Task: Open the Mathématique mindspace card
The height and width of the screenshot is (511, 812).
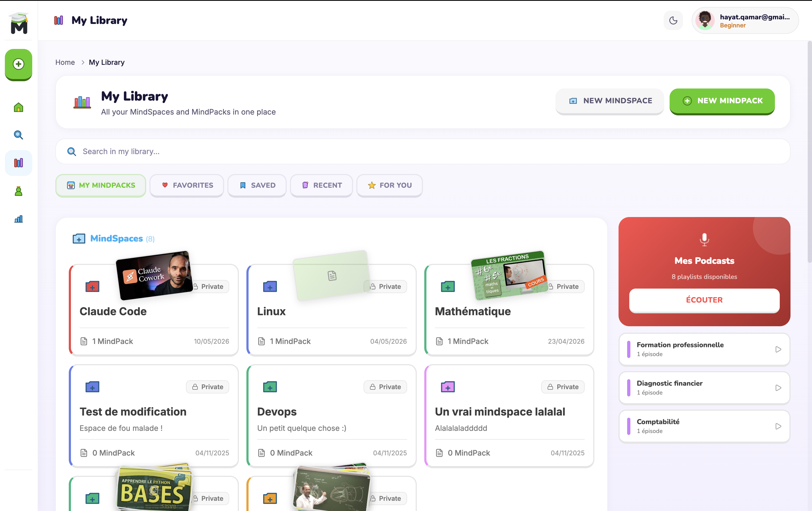Action: (509, 310)
